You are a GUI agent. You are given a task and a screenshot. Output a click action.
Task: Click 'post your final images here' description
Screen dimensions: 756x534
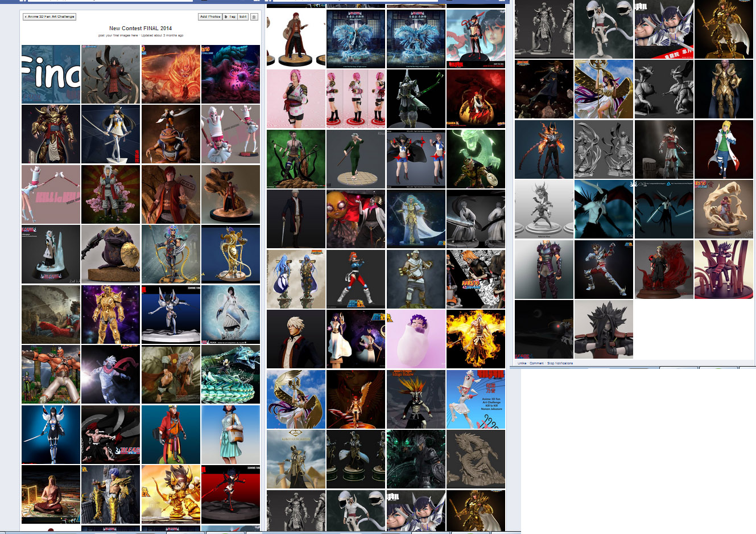click(x=118, y=35)
